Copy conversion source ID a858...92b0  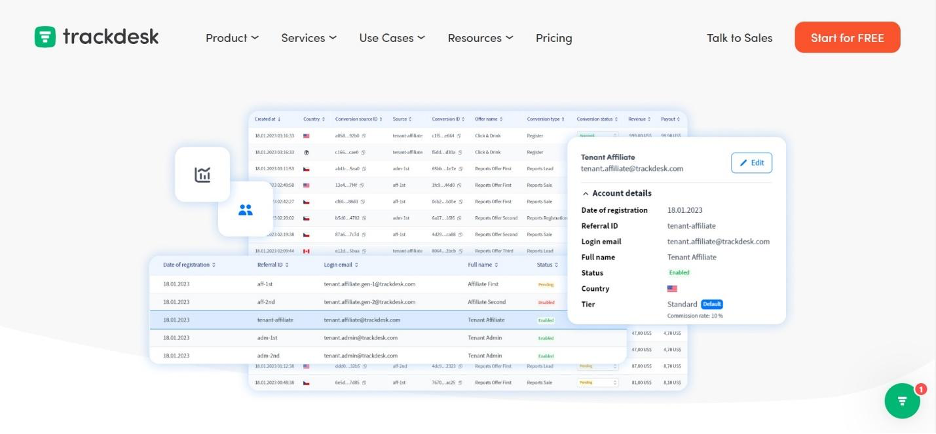coord(364,136)
